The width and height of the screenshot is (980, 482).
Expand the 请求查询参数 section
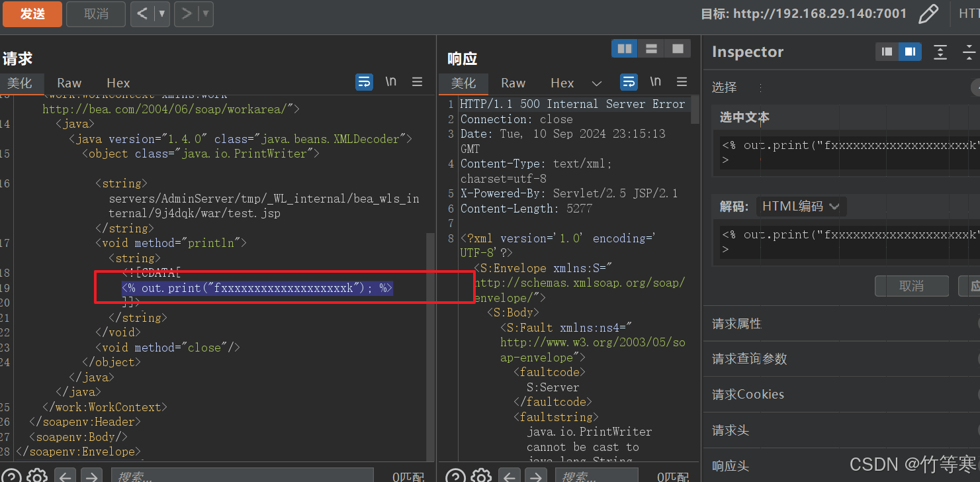(841, 359)
